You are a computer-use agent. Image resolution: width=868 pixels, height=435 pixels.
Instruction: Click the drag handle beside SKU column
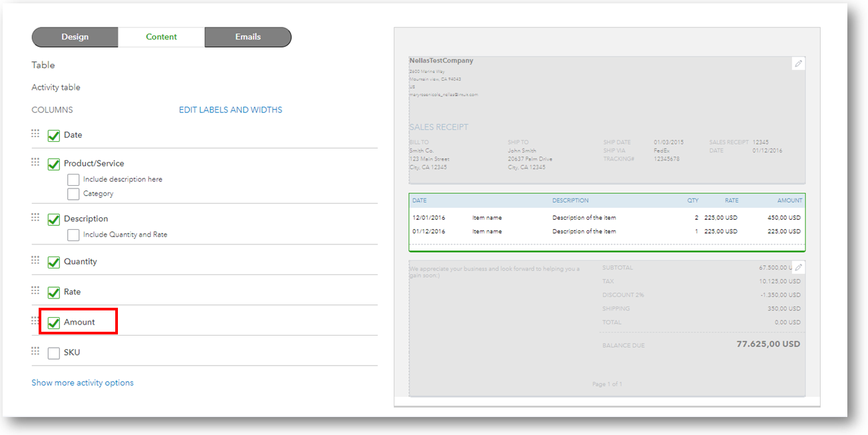click(x=35, y=351)
